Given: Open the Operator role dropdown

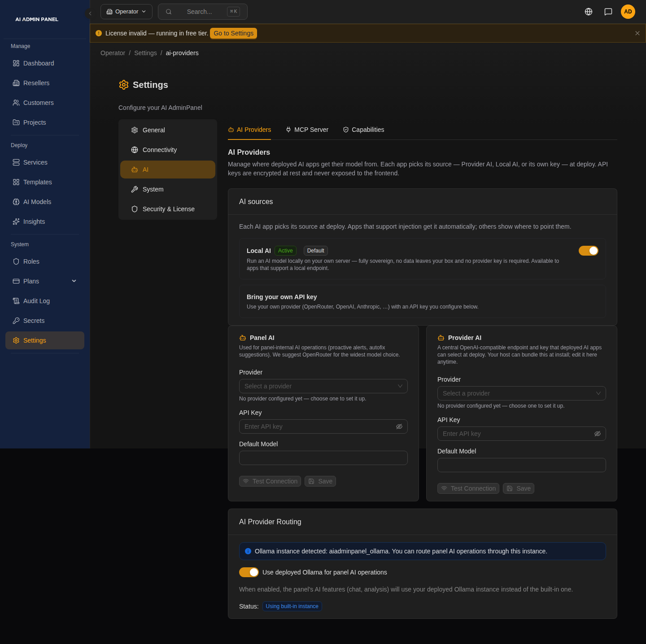Looking at the screenshot, I should click(x=127, y=12).
